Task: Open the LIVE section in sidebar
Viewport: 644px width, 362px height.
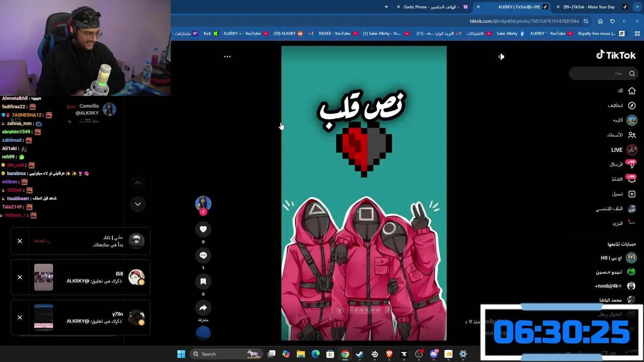Action: (x=624, y=150)
